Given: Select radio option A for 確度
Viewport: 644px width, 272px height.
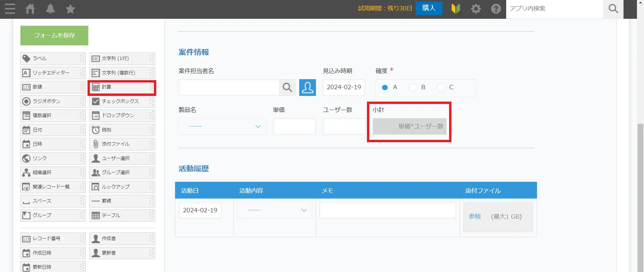Looking at the screenshot, I should [x=385, y=88].
